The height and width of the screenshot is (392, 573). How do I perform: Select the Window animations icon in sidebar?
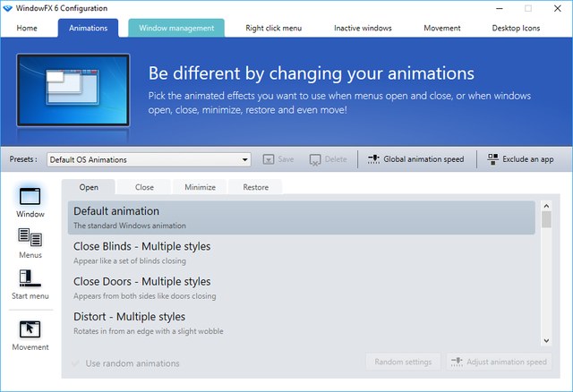(x=30, y=197)
